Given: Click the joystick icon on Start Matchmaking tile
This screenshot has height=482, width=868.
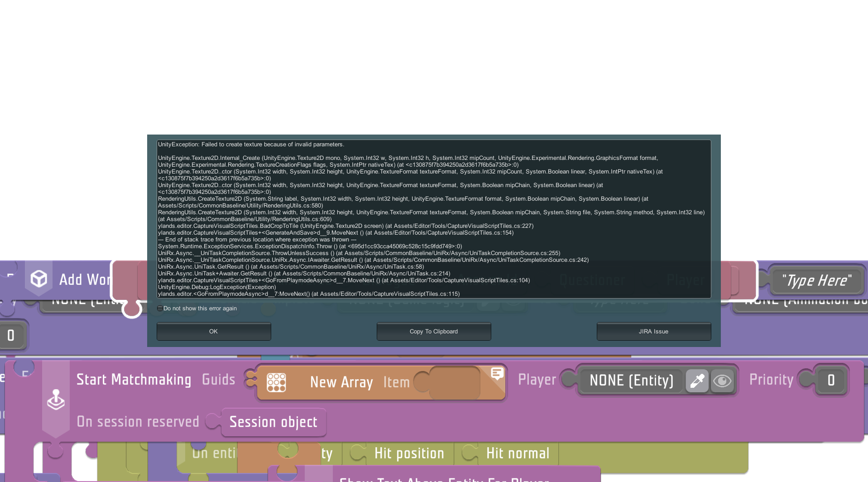Looking at the screenshot, I should (56, 400).
